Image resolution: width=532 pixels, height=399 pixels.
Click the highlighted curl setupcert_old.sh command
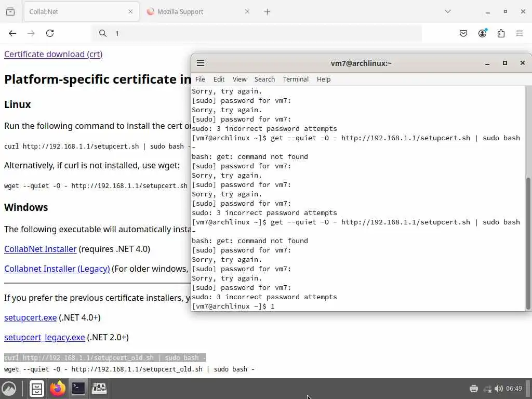(105, 358)
